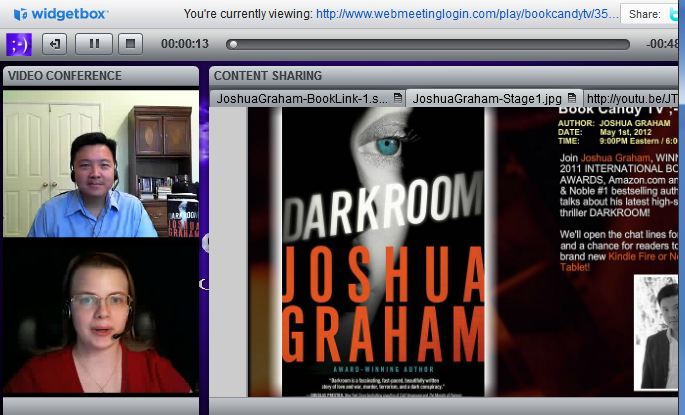
Task: Click the playback progress bar track
Action: pyautogui.click(x=428, y=44)
